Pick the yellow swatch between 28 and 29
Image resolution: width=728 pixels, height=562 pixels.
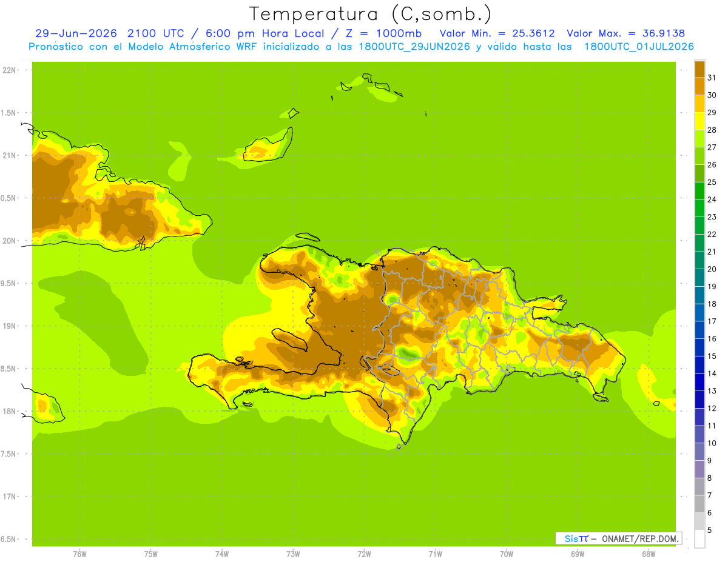[x=699, y=121]
